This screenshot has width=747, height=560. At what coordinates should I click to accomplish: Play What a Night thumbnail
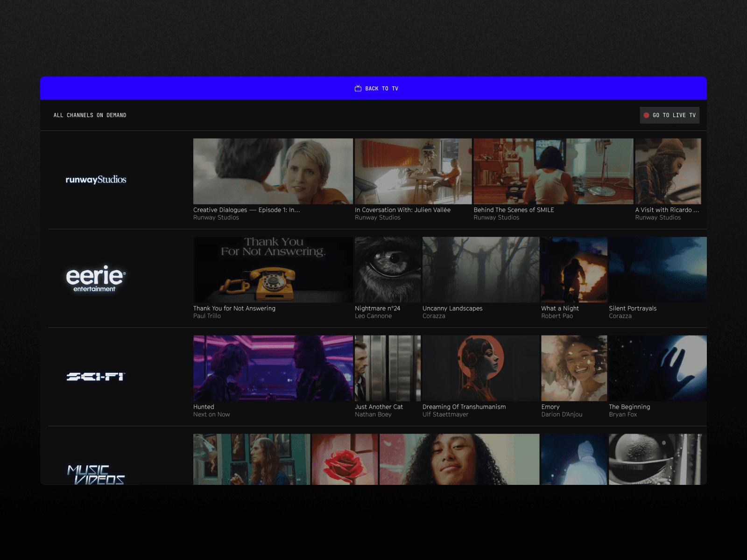[574, 270]
